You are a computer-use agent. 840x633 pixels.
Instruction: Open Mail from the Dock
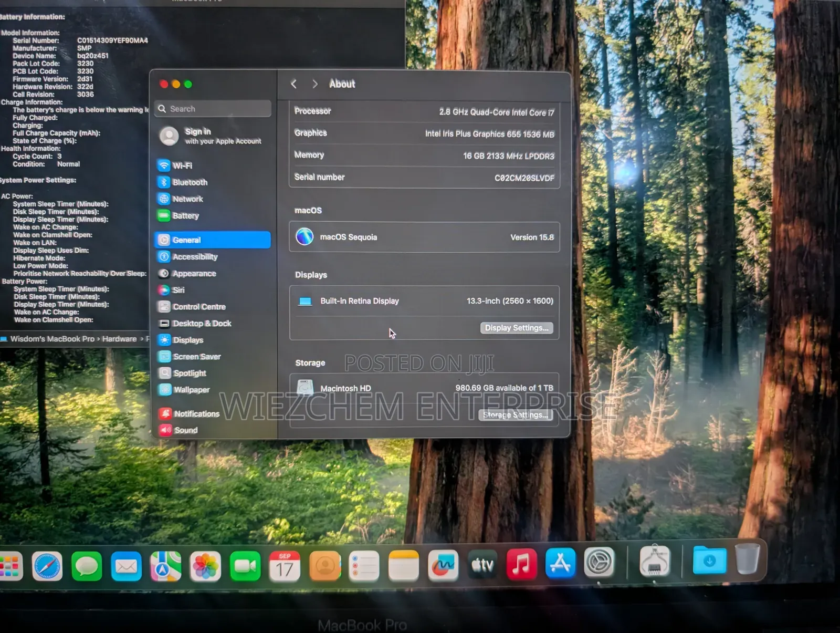point(126,566)
